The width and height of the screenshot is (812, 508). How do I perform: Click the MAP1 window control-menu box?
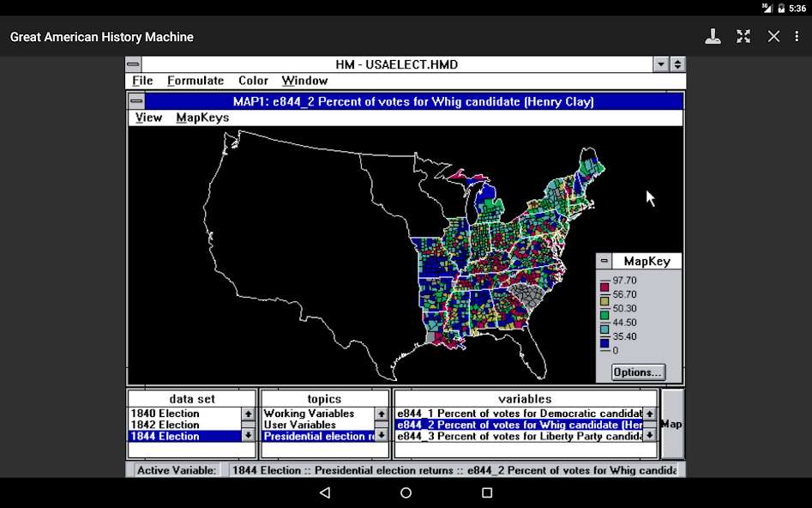(x=135, y=101)
